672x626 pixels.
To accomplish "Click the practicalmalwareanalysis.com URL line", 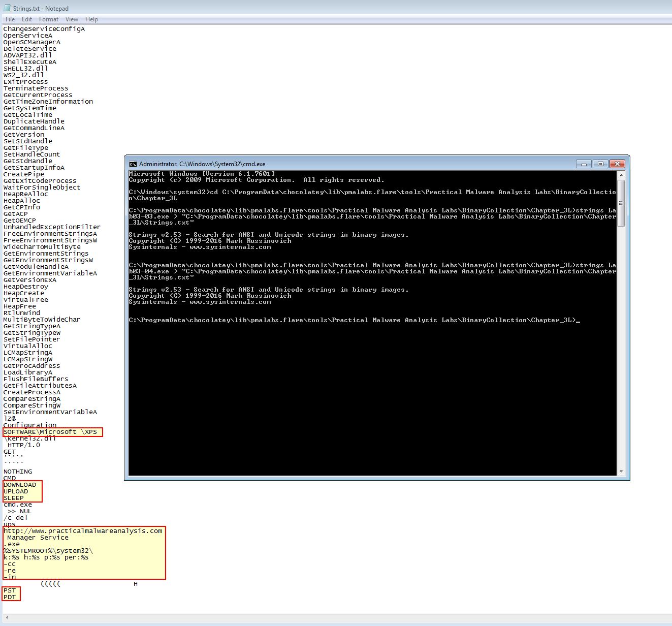I will [x=83, y=531].
